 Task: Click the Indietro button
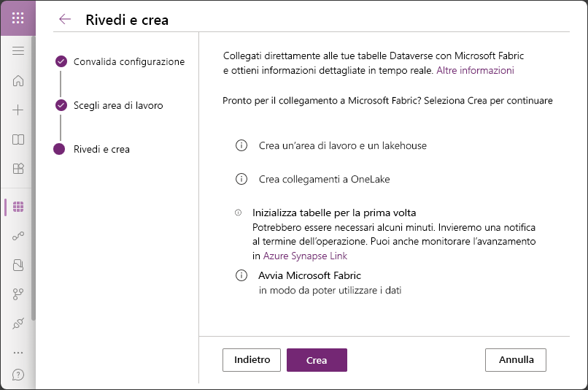[252, 360]
